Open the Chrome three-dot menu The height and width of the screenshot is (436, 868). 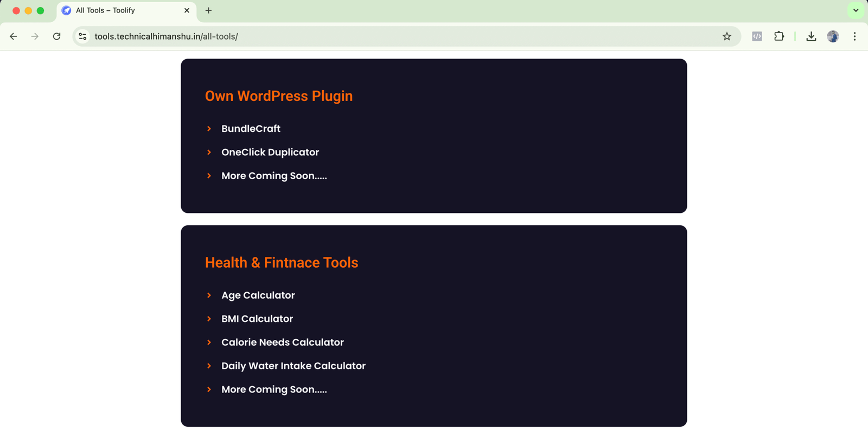pos(854,36)
